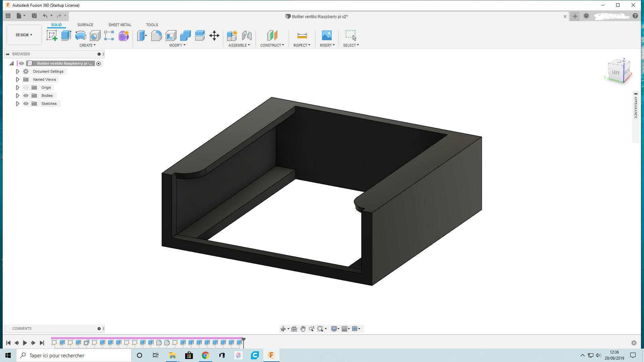This screenshot has width=644, height=362.
Task: Play the timeline history
Action: [x=25, y=343]
